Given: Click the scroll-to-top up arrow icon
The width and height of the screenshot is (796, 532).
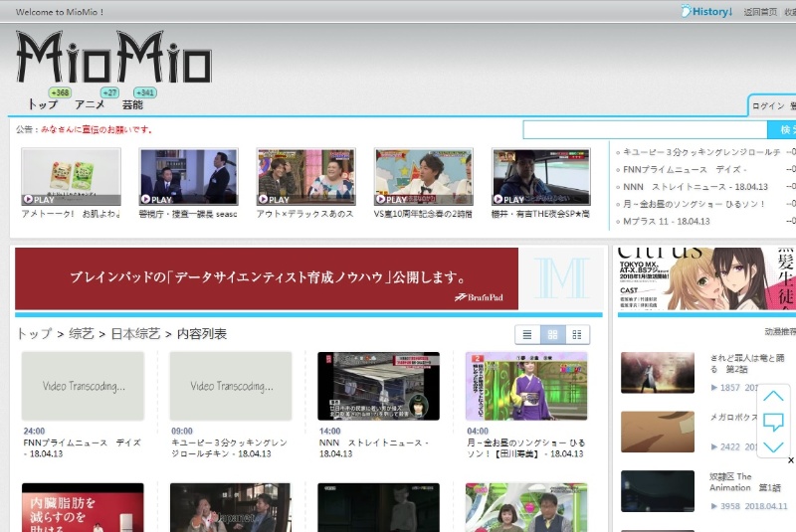Looking at the screenshot, I should [773, 397].
